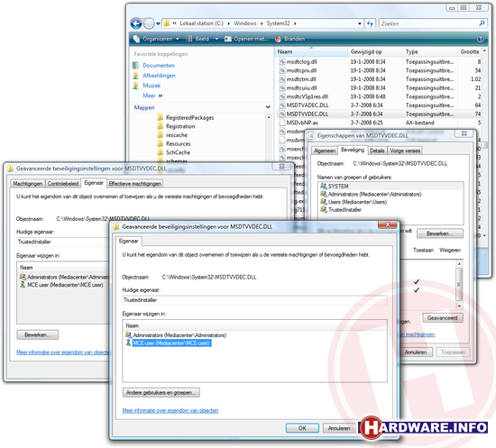Viewport: 496px width, 448px height.
Task: Click the Zoeken search field
Action: (x=428, y=23)
